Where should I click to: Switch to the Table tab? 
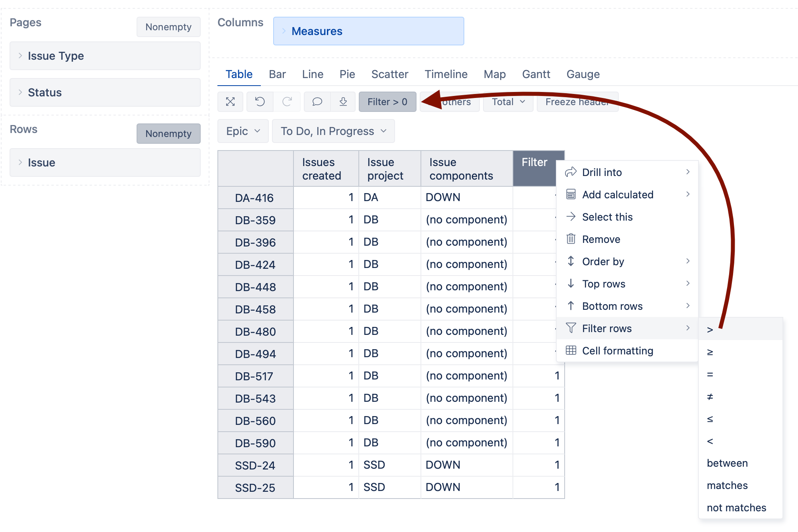(x=239, y=74)
